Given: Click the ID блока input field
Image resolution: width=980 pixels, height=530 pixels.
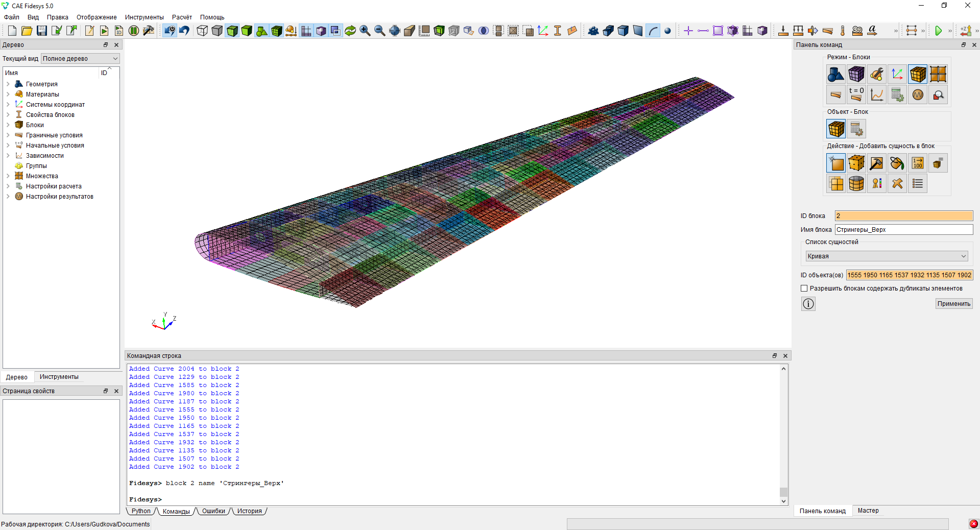Looking at the screenshot, I should pos(904,216).
